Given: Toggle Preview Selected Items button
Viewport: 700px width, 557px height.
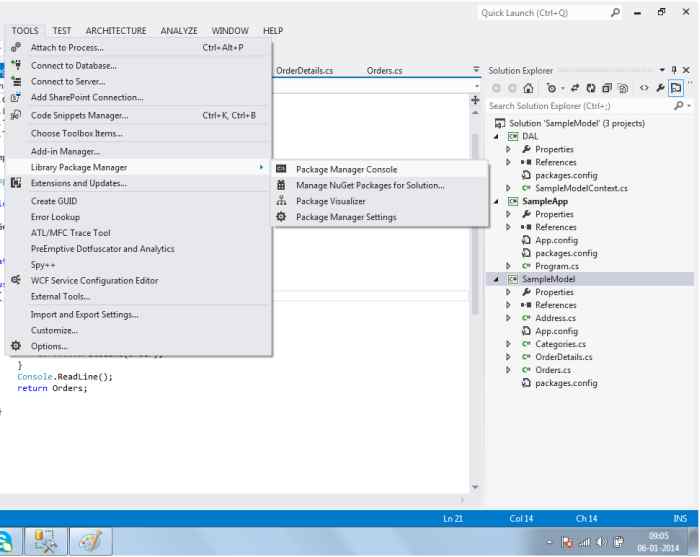Looking at the screenshot, I should click(676, 88).
